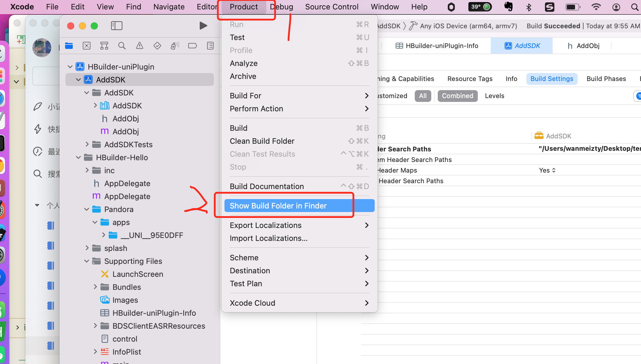Open the Find navigator magnifier icon
This screenshot has height=364, width=641.
tap(122, 46)
